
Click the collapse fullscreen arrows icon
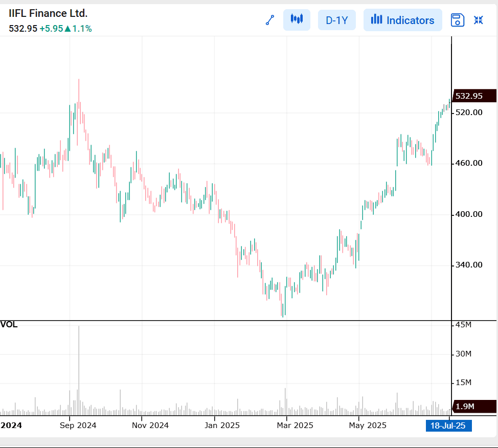click(478, 20)
